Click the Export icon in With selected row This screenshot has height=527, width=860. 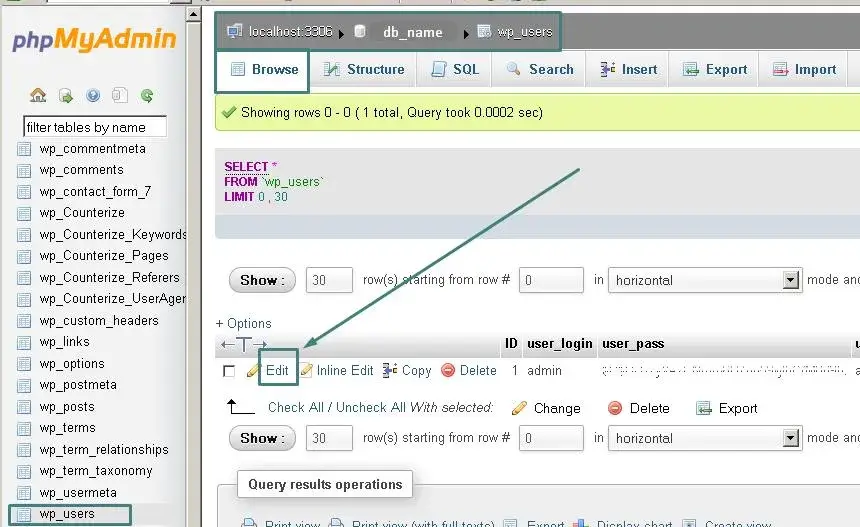[704, 408]
